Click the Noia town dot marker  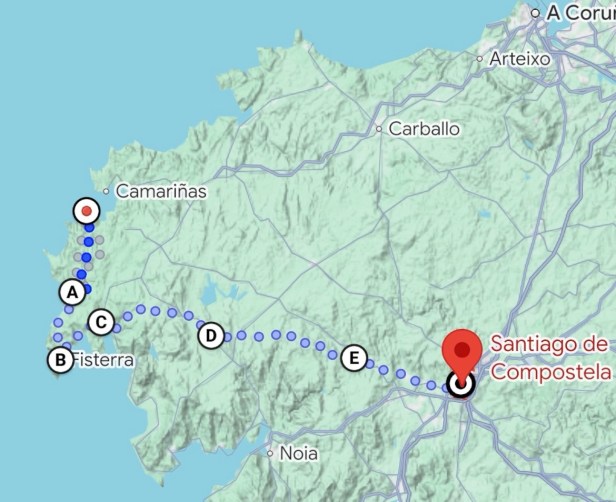click(x=270, y=454)
